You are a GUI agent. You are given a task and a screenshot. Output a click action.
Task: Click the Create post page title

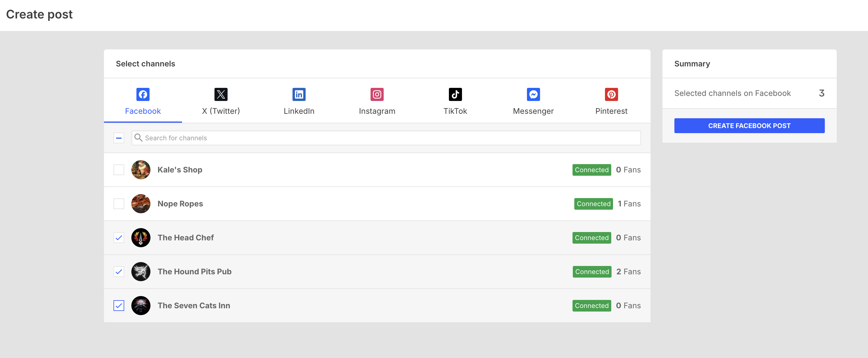[x=39, y=15]
